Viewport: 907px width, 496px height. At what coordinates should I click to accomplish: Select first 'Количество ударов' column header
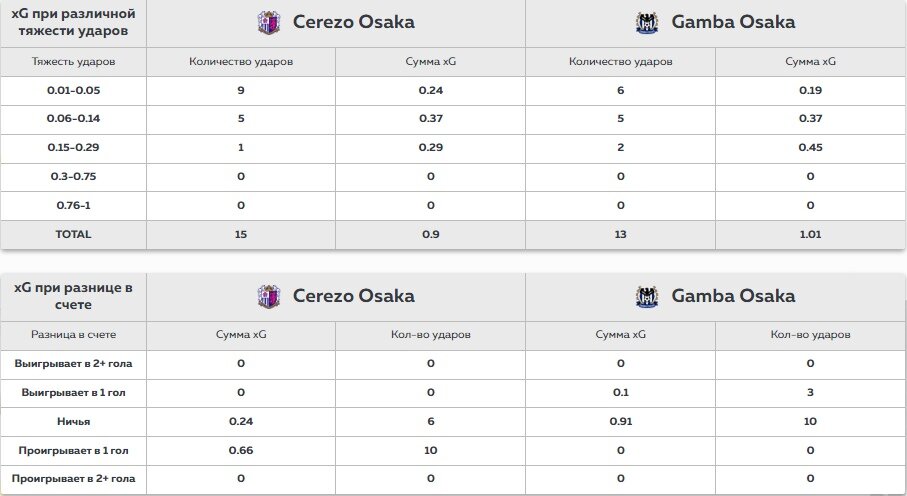pyautogui.click(x=241, y=61)
